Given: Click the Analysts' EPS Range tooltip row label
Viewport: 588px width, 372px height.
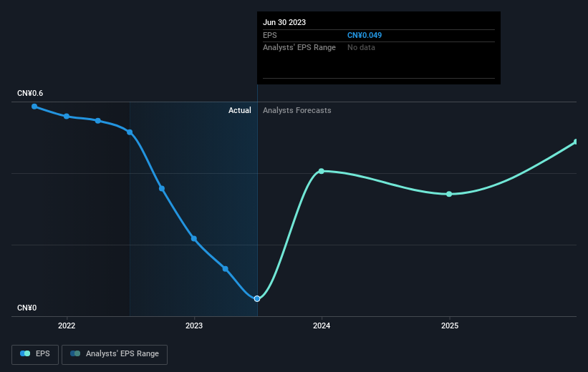Looking at the screenshot, I should [x=299, y=48].
